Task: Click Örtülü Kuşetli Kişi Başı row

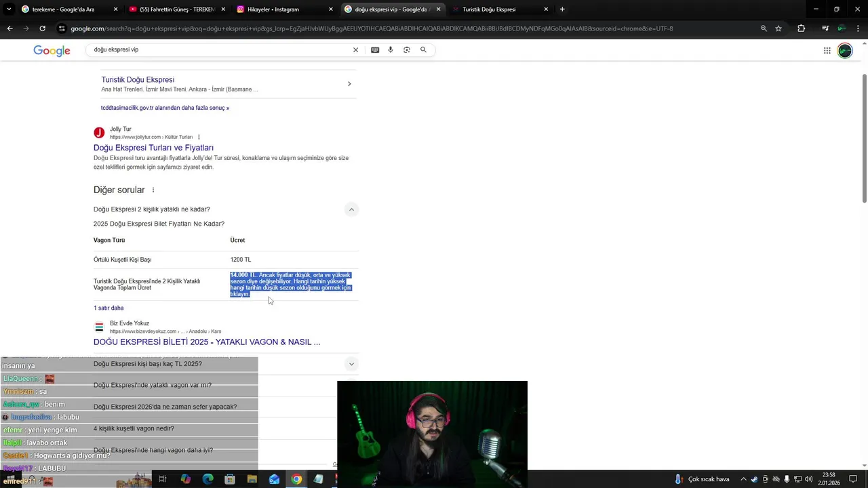Action: point(226,260)
